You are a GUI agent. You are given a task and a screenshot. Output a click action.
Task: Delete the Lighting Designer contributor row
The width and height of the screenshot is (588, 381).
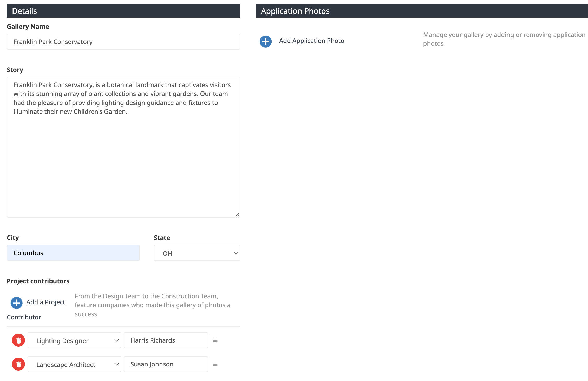tap(18, 340)
